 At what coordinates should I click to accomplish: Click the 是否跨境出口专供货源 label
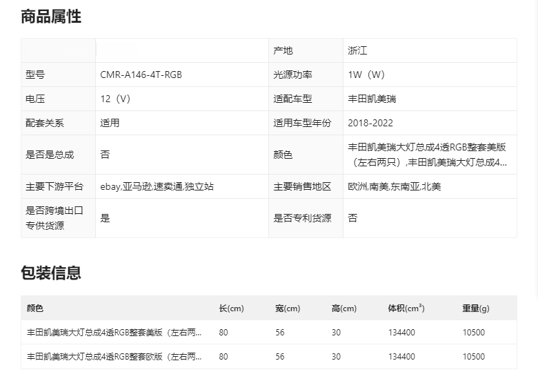(54, 218)
